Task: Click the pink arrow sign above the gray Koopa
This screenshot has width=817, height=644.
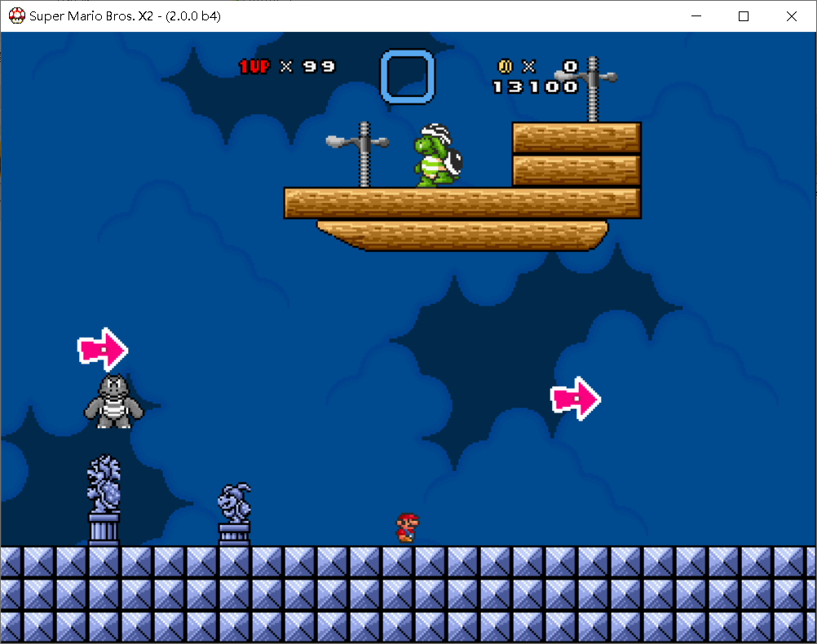Action: pos(103,350)
